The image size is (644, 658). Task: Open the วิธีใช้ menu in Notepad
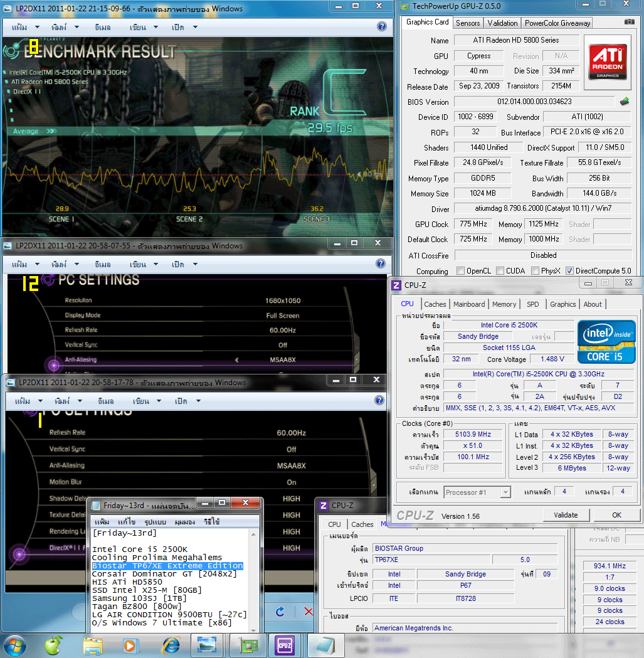point(211,522)
